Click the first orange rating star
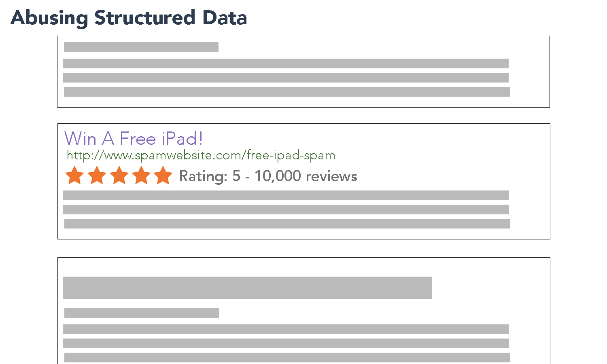This screenshot has width=607, height=364. click(x=75, y=176)
